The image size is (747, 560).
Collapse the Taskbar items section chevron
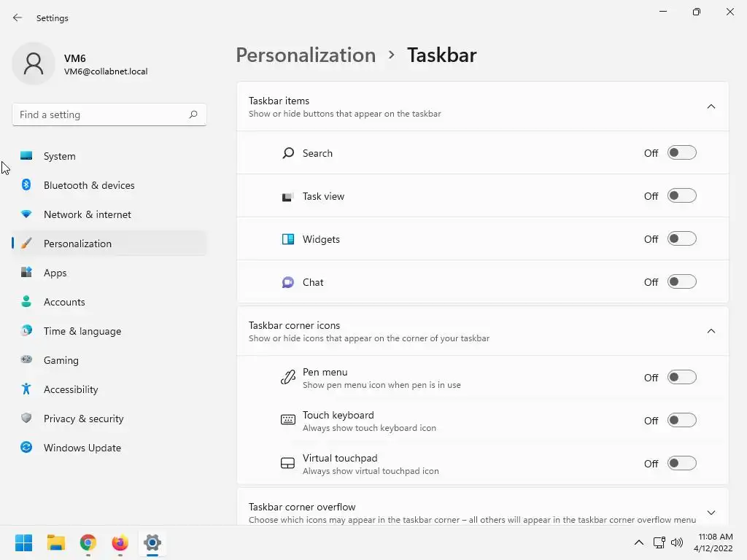click(711, 106)
